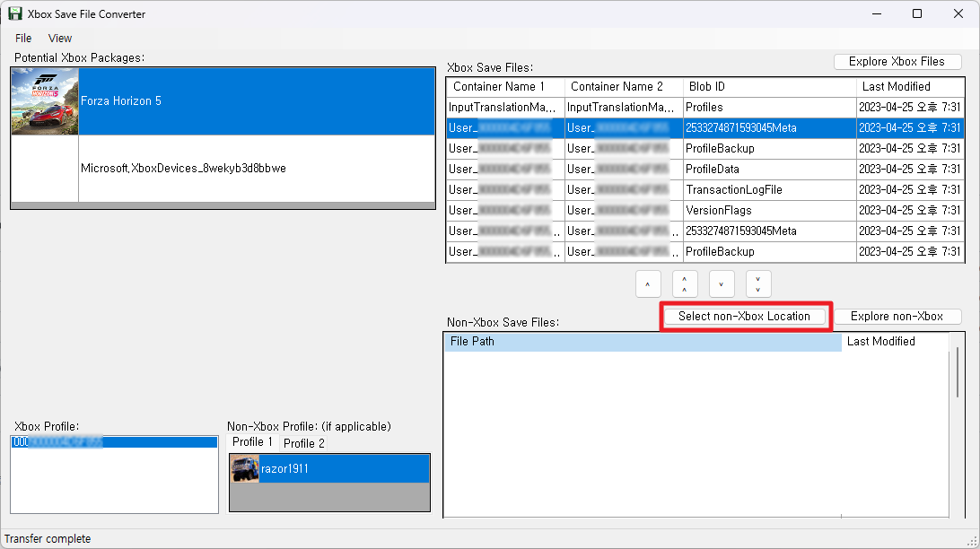Viewport: 980px width, 549px height.
Task: Open the View menu
Action: pyautogui.click(x=60, y=38)
